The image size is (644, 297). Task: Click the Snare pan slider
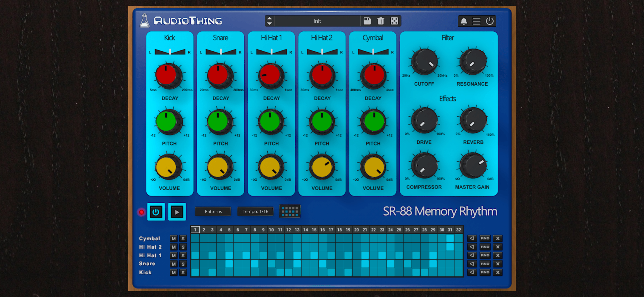[221, 52]
